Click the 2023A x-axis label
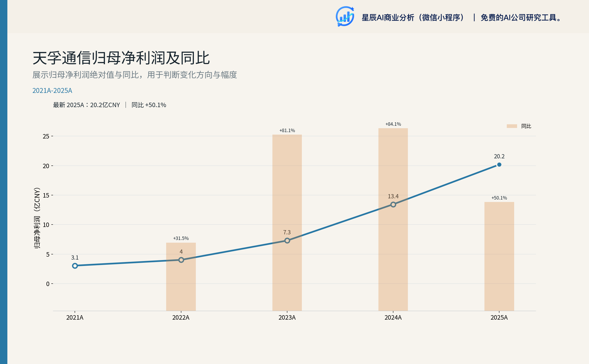 [287, 318]
